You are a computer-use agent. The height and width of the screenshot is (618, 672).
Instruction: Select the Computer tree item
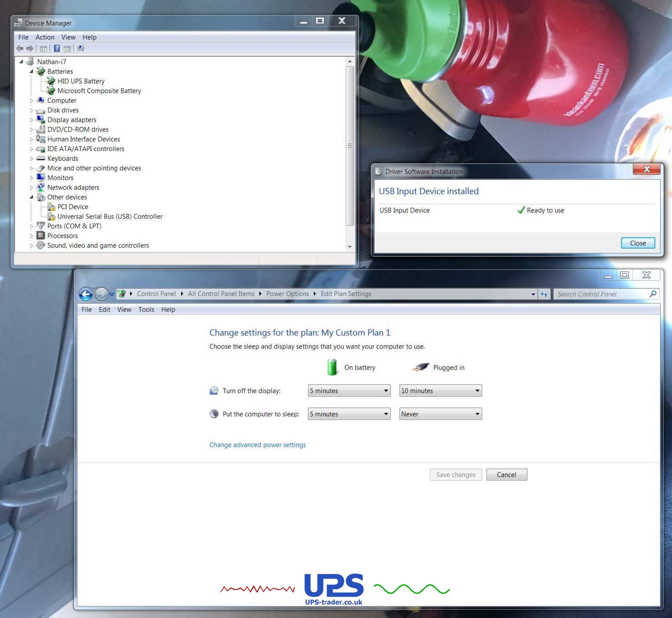tap(62, 100)
